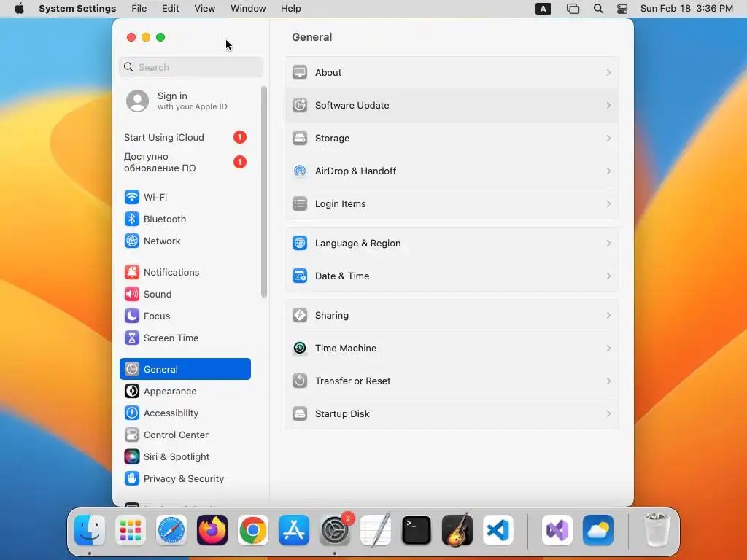747x560 pixels.
Task: Click the AirDrop & Handoff icon
Action: (x=300, y=171)
